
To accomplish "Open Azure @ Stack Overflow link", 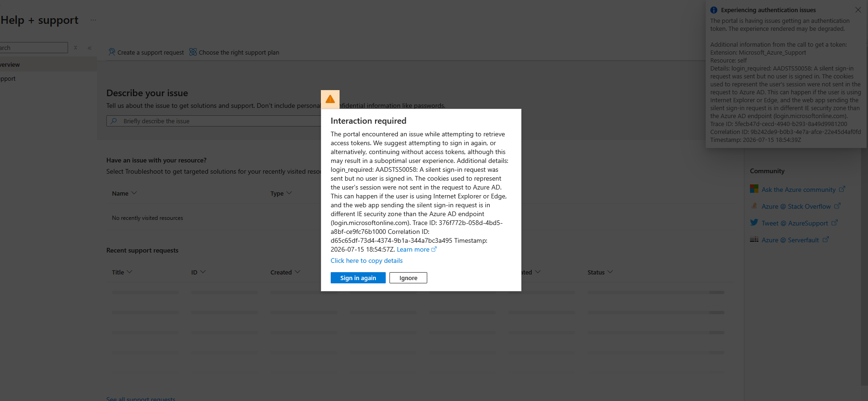I will click(796, 206).
